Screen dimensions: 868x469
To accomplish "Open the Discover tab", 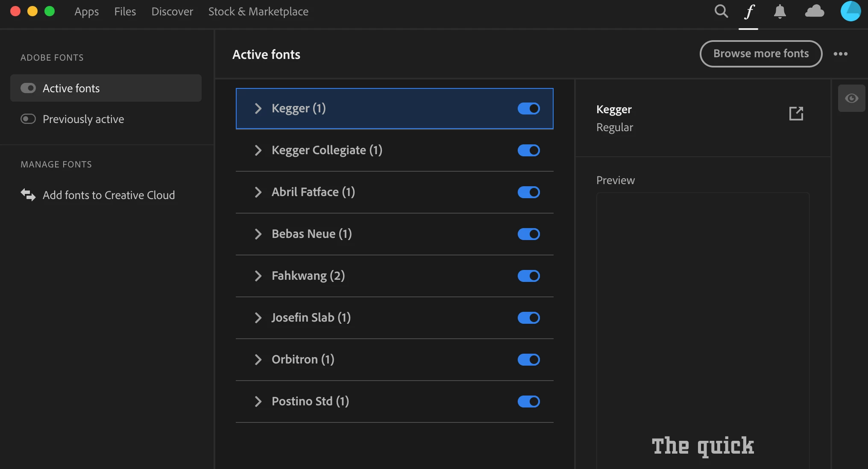I will [x=172, y=12].
